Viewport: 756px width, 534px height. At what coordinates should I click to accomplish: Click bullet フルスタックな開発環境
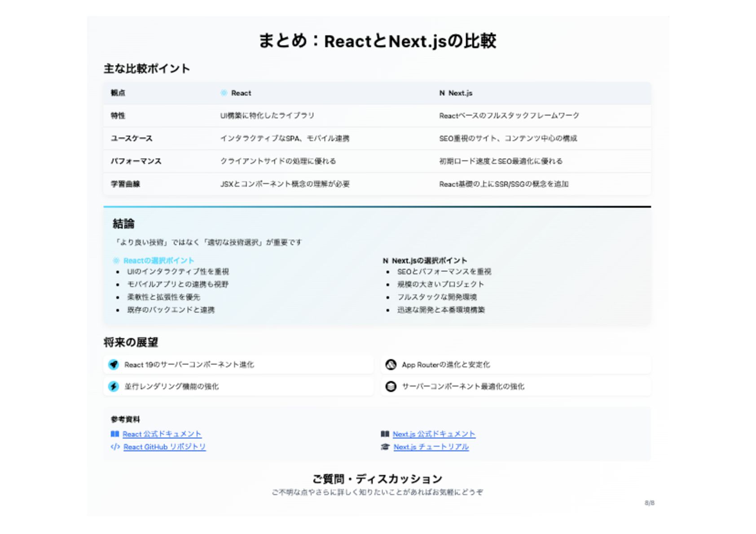click(437, 297)
